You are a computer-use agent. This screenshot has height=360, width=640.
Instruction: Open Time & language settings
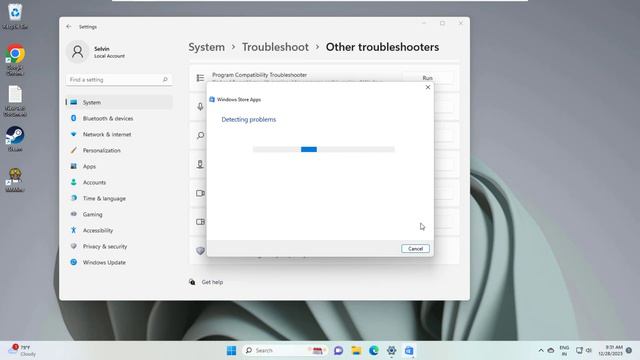click(119, 198)
